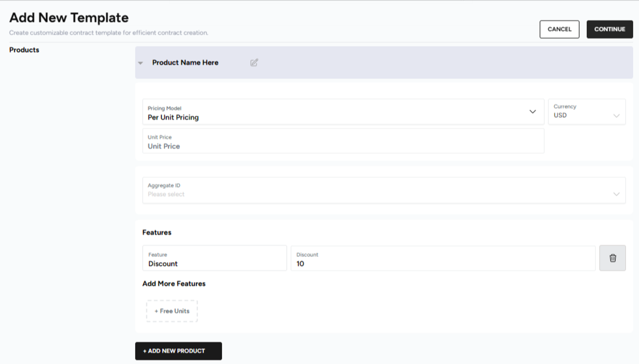Click the Add More Features heading
Image resolution: width=639 pixels, height=364 pixels.
[x=174, y=284]
